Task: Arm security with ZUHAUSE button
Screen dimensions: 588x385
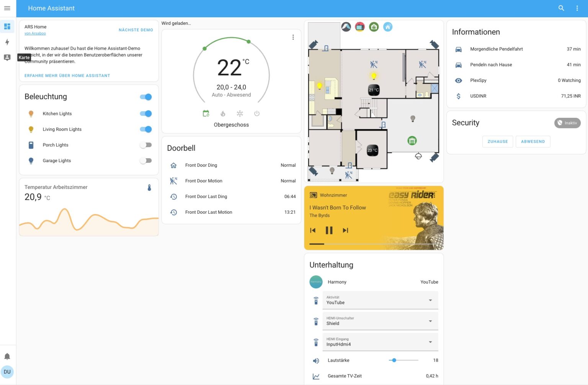Action: coord(498,141)
